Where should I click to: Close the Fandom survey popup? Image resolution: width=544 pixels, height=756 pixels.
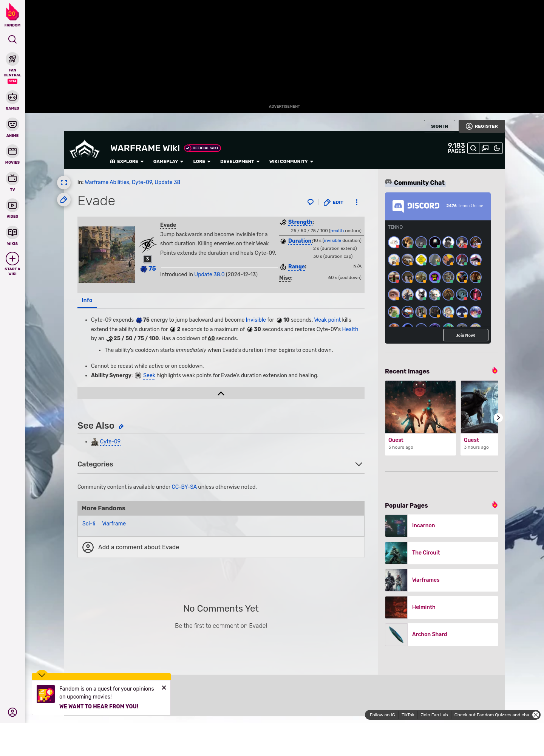pyautogui.click(x=164, y=688)
